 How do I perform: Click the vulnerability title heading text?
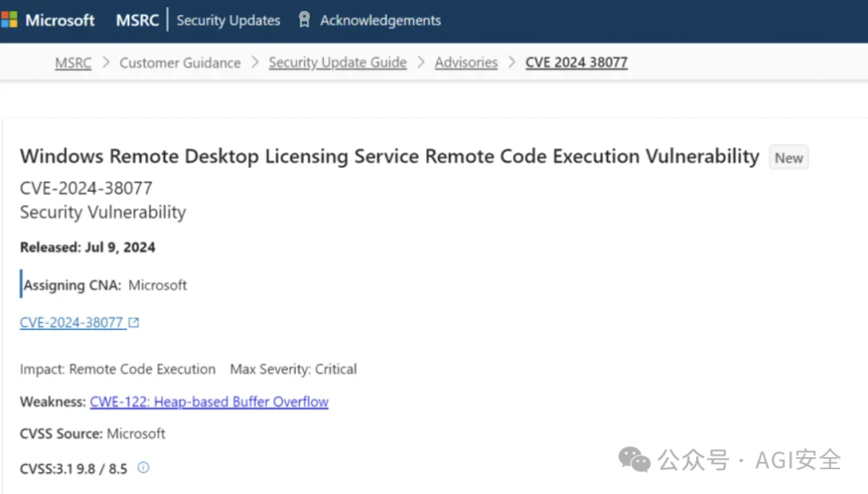390,156
